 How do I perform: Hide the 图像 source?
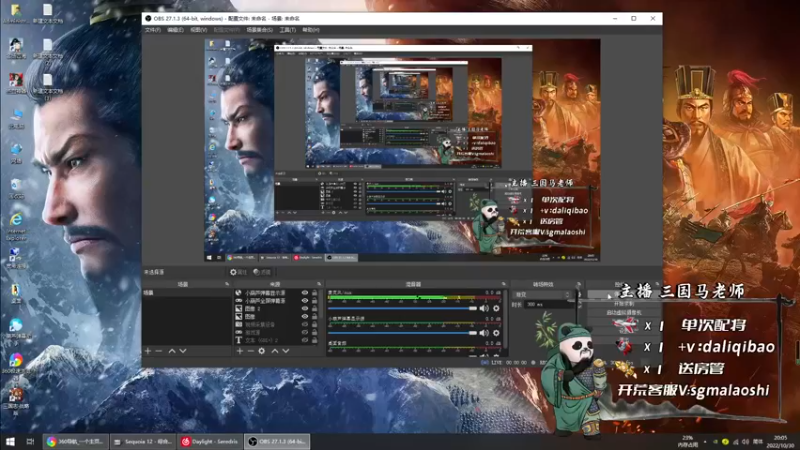click(x=305, y=316)
